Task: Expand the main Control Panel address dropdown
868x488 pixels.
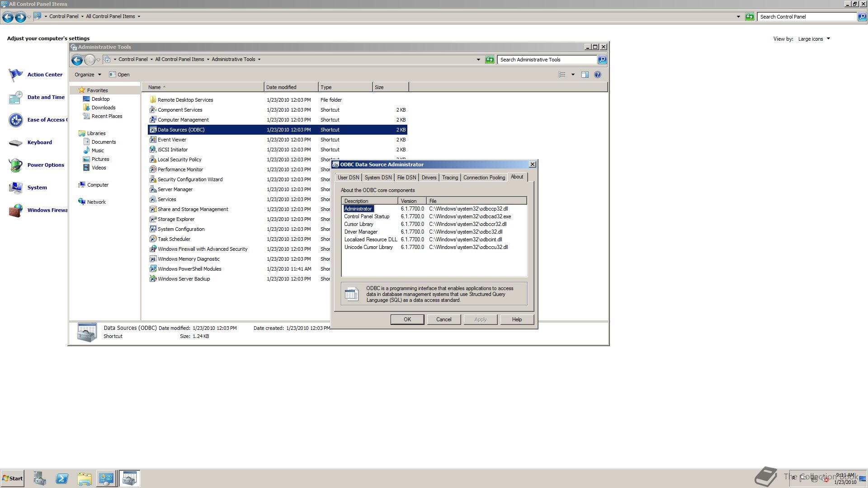Action: point(738,17)
